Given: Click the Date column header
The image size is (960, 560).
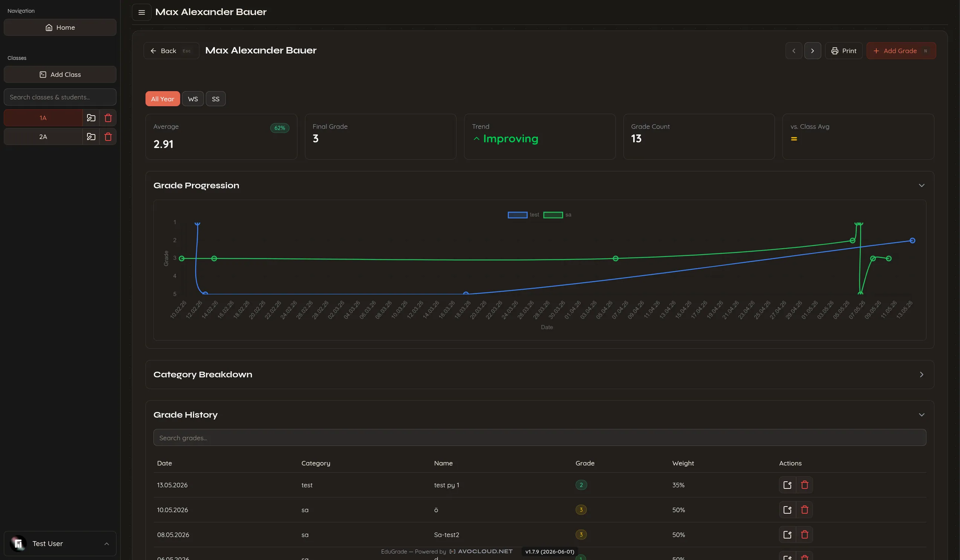Looking at the screenshot, I should click(x=165, y=463).
